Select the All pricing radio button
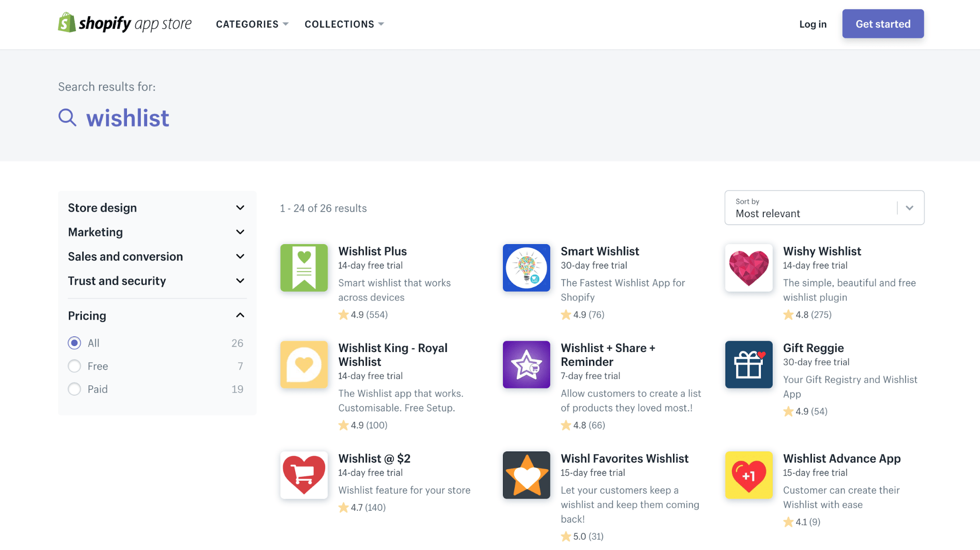The image size is (980, 550). (x=74, y=343)
